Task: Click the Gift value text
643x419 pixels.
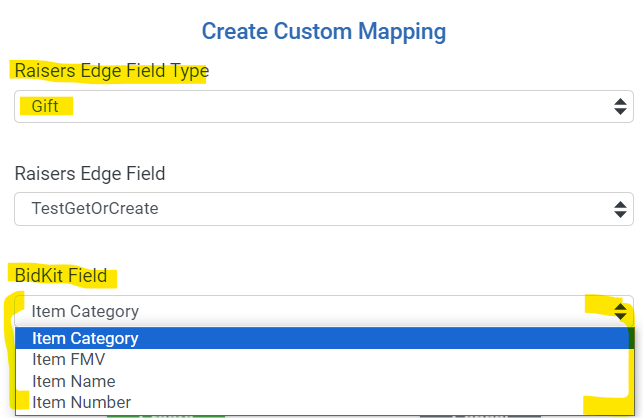Action: click(x=45, y=106)
